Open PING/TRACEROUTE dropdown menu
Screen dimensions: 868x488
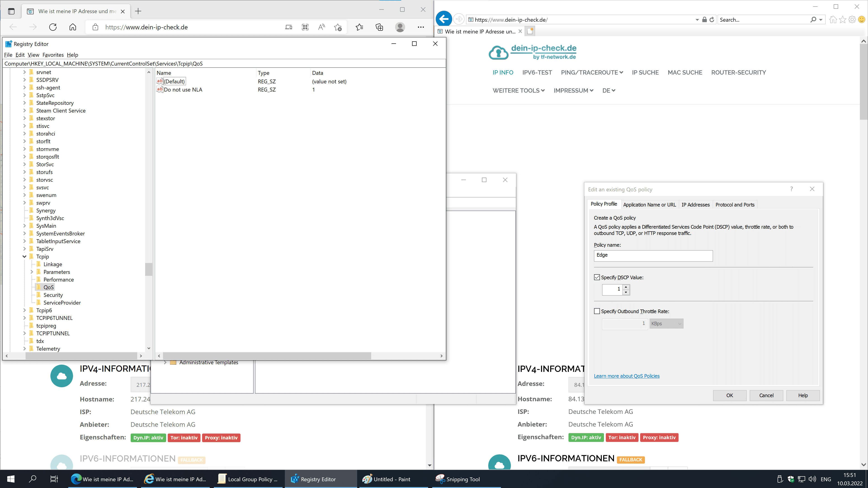[592, 72]
